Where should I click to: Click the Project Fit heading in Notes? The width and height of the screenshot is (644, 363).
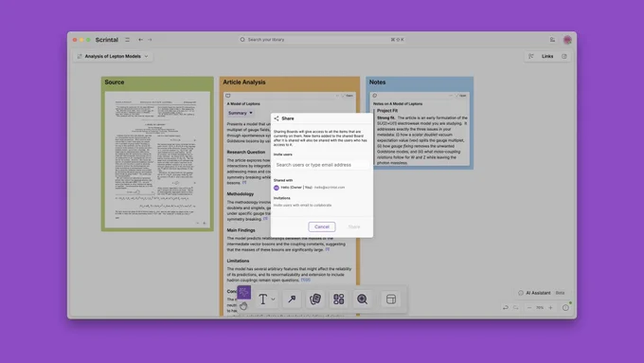(x=387, y=111)
